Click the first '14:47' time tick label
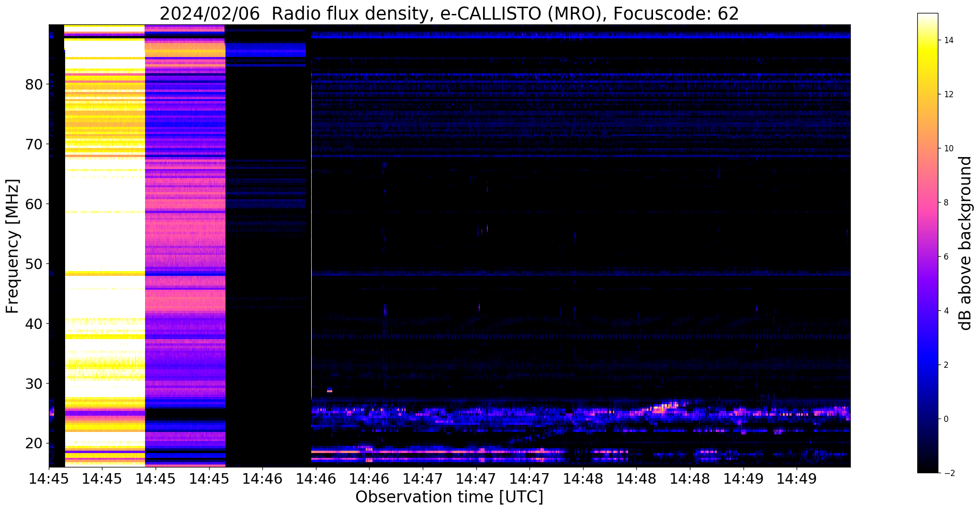Screen dimensions: 980x511 pos(422,478)
